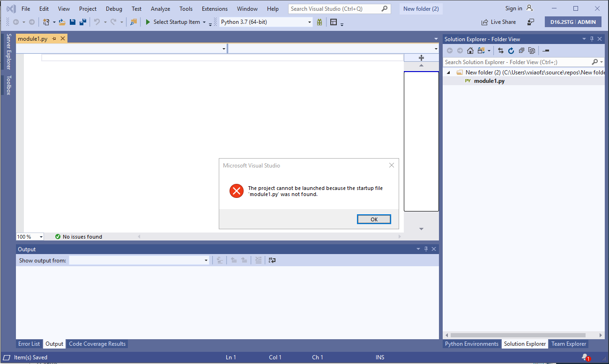Click the Open File folder icon
The width and height of the screenshot is (609, 364).
[62, 22]
